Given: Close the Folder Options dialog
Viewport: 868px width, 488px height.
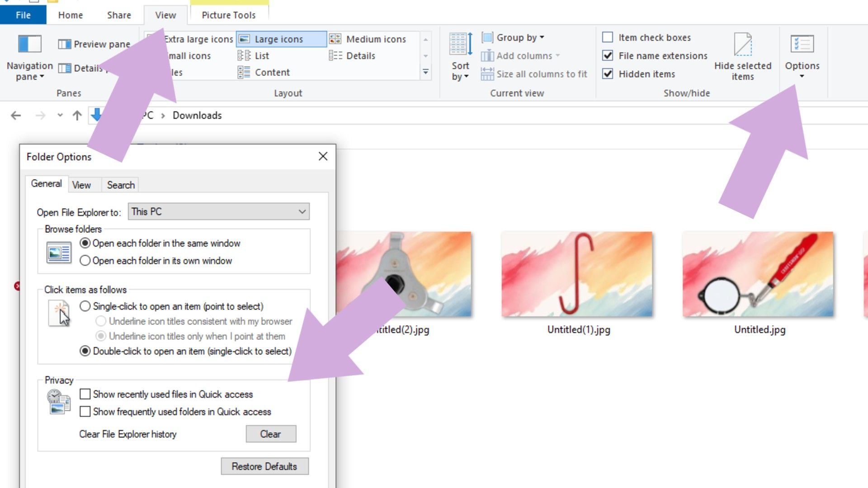Looking at the screenshot, I should pyautogui.click(x=323, y=156).
